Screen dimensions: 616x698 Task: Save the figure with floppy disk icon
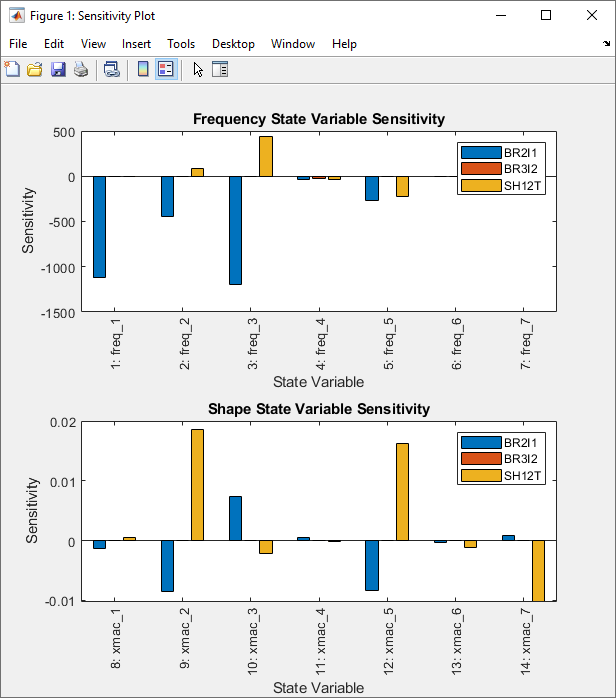(58, 69)
